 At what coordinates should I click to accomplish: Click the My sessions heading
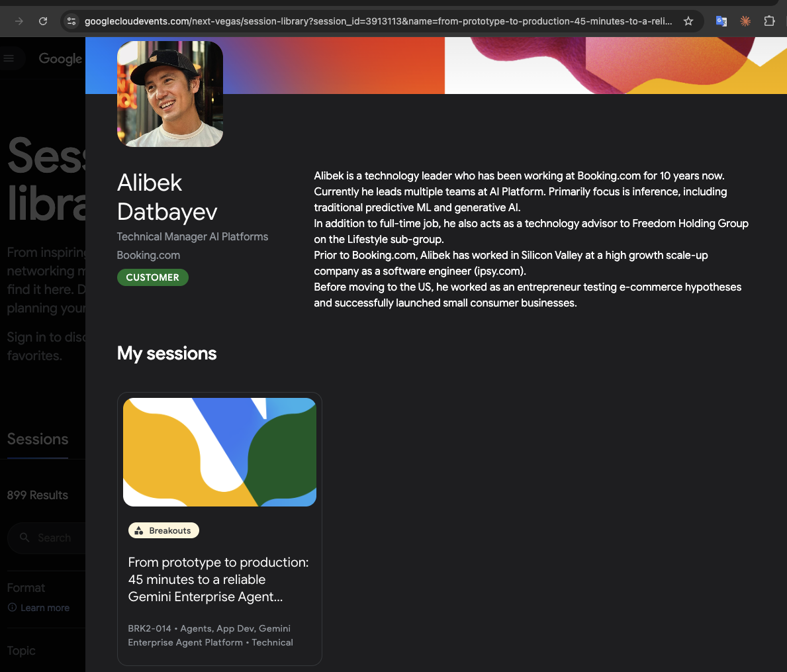167,354
